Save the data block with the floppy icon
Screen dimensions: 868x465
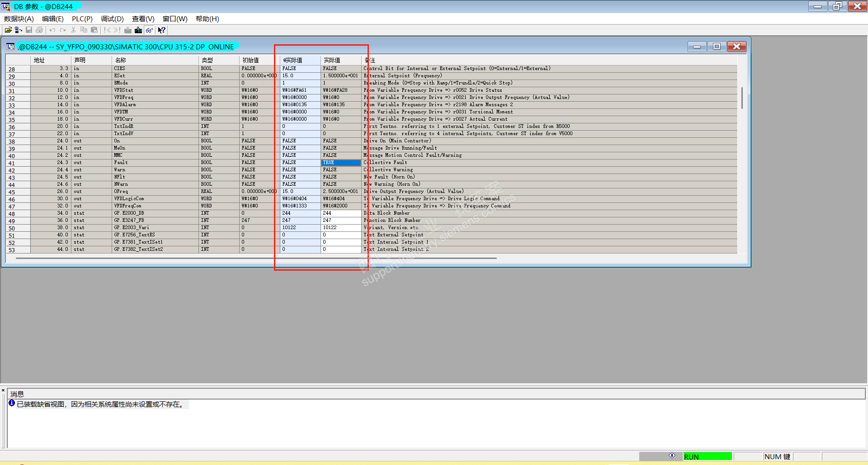tap(29, 30)
